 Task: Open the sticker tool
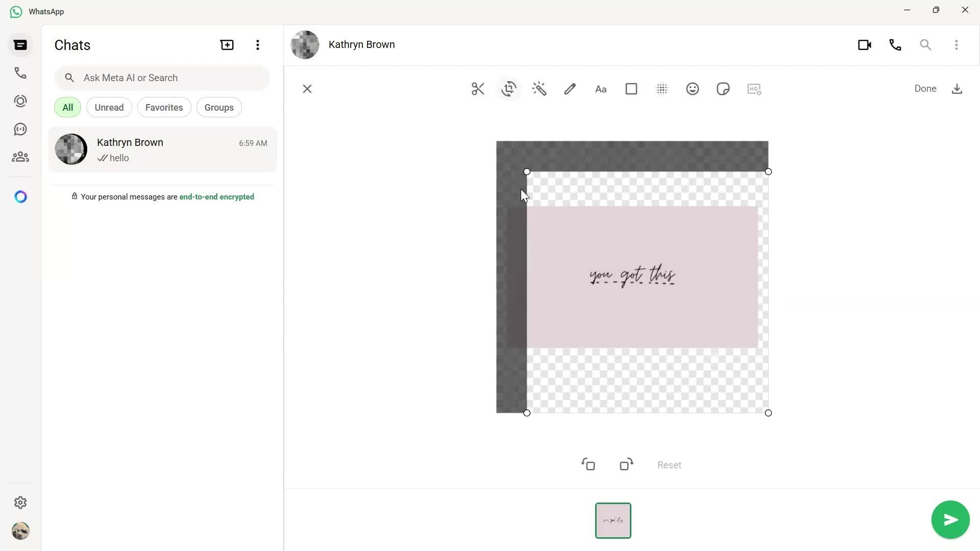click(x=723, y=89)
